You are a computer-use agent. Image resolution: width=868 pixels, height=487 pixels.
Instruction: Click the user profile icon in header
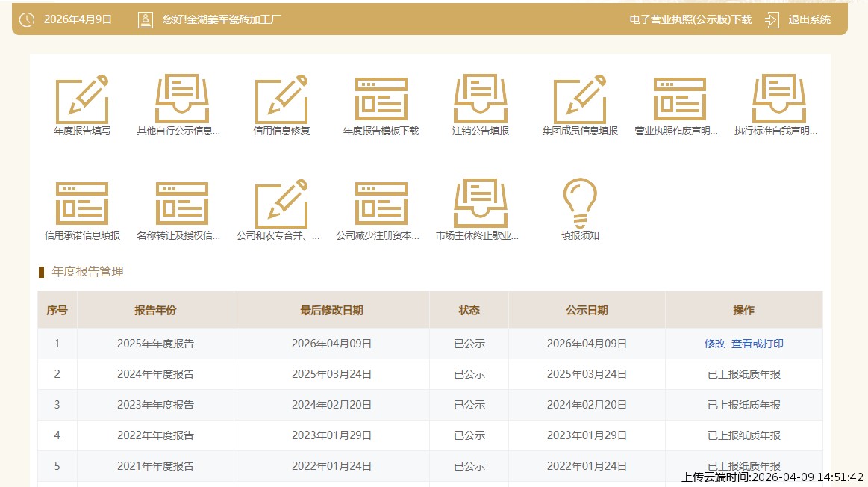click(x=146, y=20)
